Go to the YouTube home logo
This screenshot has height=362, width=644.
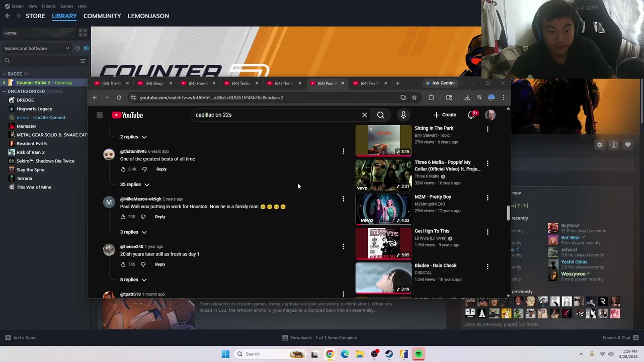click(x=127, y=115)
